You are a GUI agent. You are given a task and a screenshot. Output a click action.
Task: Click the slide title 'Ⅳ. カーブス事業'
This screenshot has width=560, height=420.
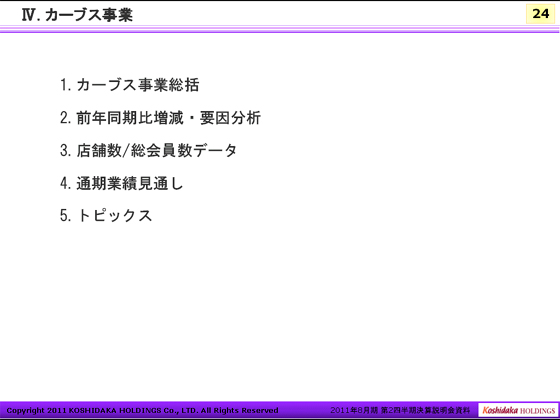click(78, 15)
